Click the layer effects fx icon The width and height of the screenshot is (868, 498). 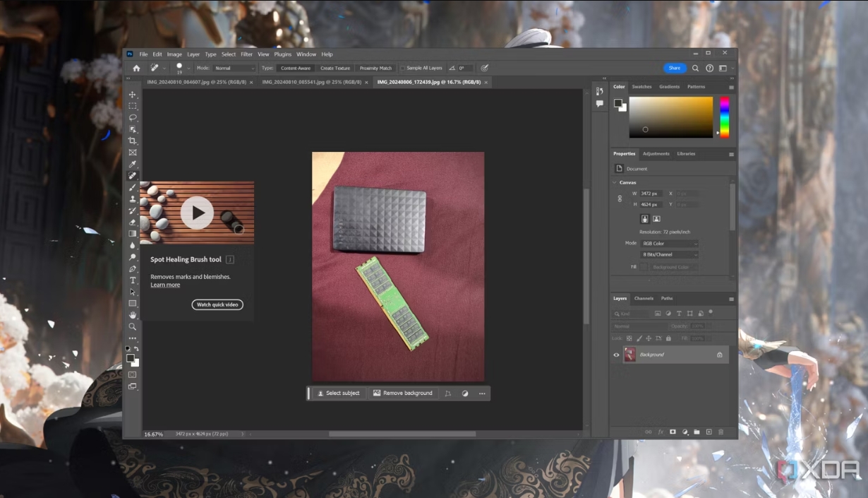point(661,432)
